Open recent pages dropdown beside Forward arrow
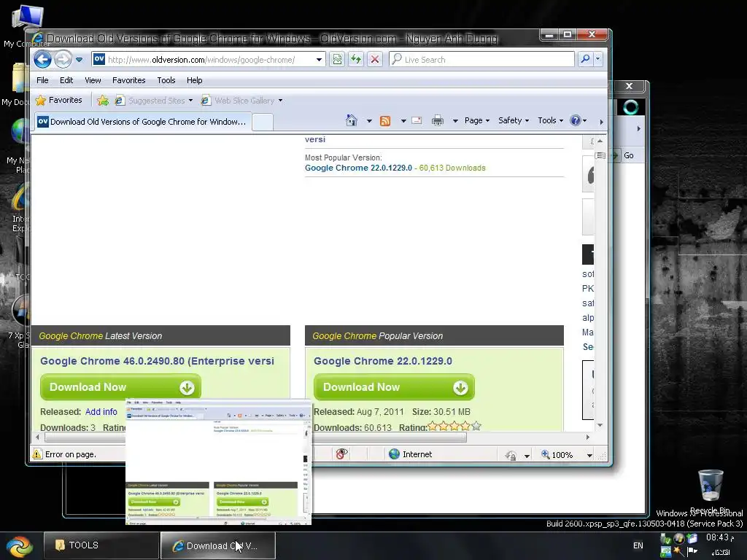The width and height of the screenshot is (747, 560). [79, 60]
